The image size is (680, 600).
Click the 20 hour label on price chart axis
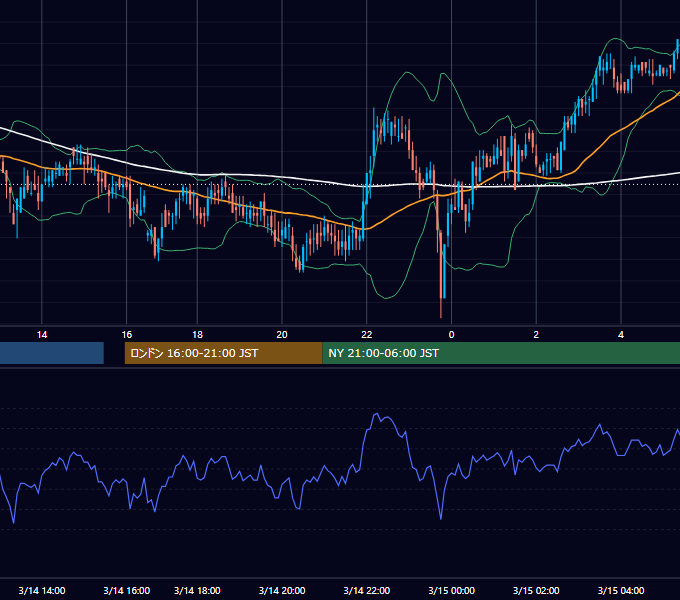pos(282,335)
